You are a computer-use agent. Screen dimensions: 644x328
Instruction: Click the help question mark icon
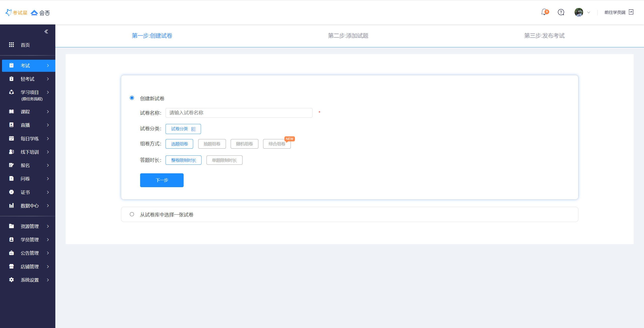[x=561, y=12]
